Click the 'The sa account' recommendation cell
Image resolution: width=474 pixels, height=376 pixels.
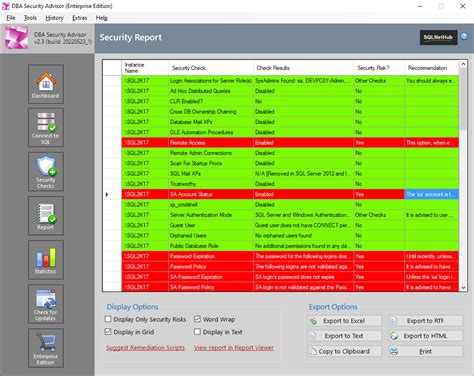tap(432, 194)
